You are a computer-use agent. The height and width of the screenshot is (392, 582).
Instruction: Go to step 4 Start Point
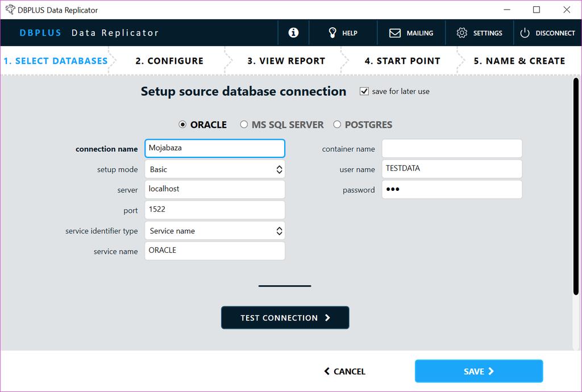[x=402, y=61]
